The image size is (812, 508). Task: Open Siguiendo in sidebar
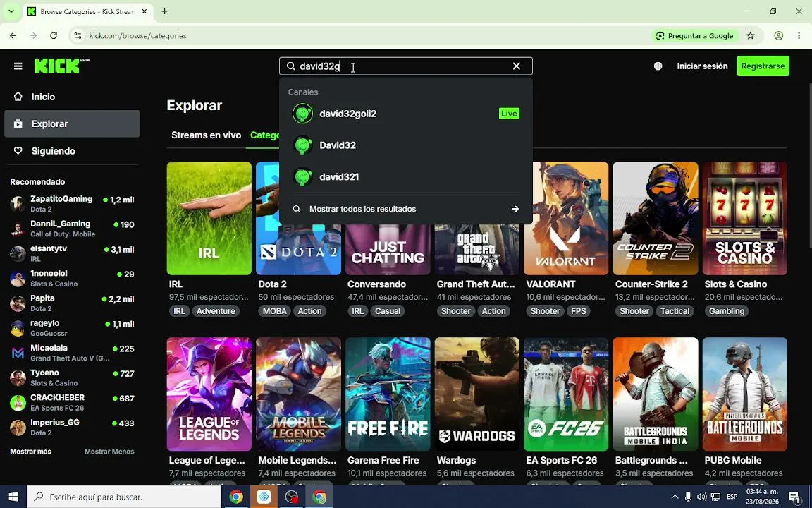(x=72, y=151)
